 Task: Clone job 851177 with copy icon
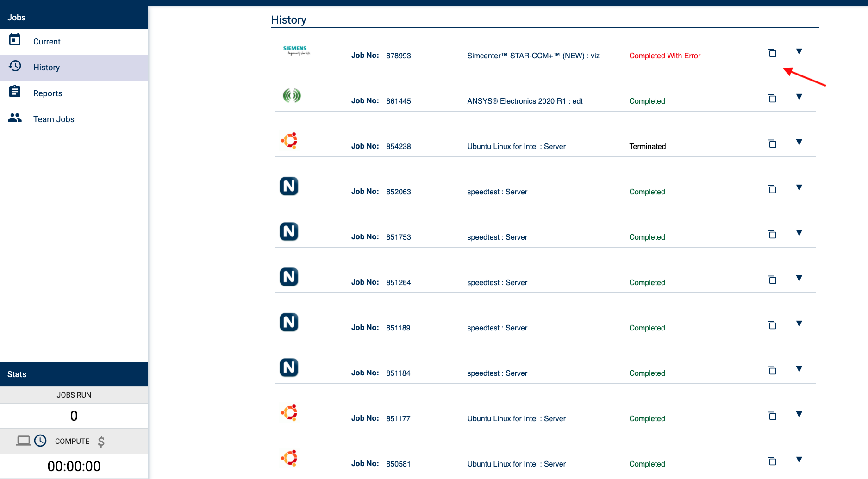point(772,416)
